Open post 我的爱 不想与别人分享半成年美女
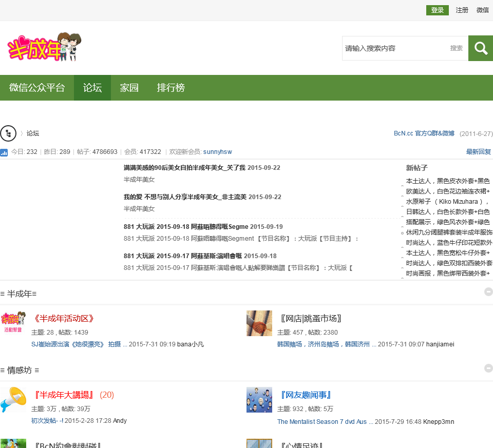493x448 pixels. [185, 197]
